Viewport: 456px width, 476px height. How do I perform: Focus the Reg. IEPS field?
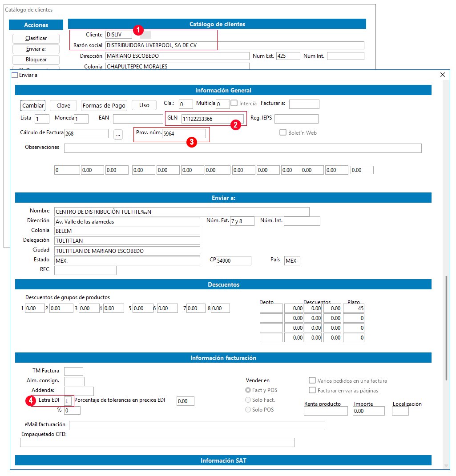point(296,119)
